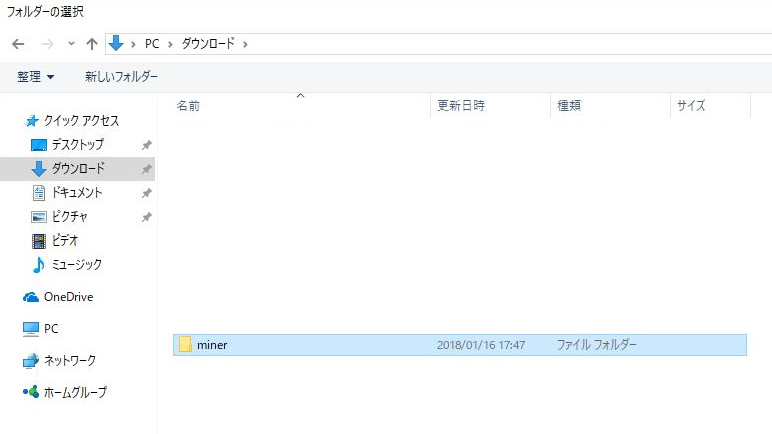The width and height of the screenshot is (772, 434).
Task: Click the デスクトップ monitor icon
Action: 39,145
